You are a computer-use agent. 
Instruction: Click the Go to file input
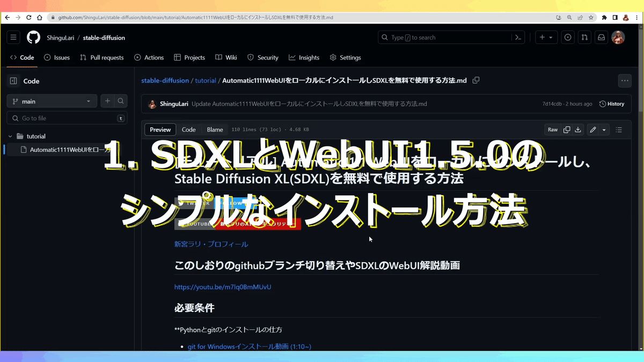67,118
